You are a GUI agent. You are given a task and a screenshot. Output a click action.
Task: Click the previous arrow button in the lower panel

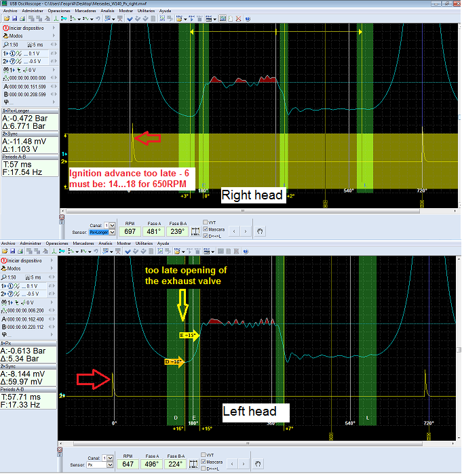click(232, 464)
